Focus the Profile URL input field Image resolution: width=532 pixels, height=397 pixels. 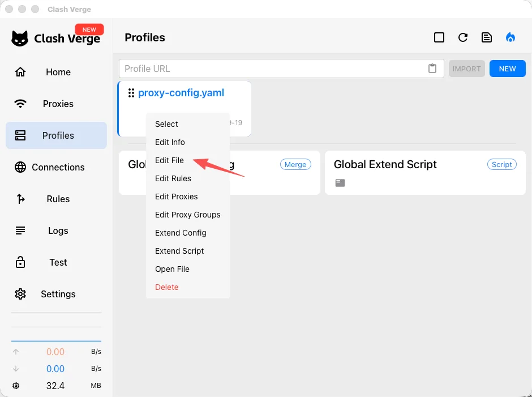[281, 69]
